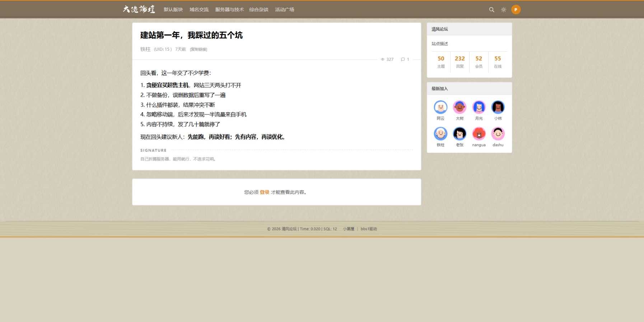Click the orange 登录 login link

265,192
